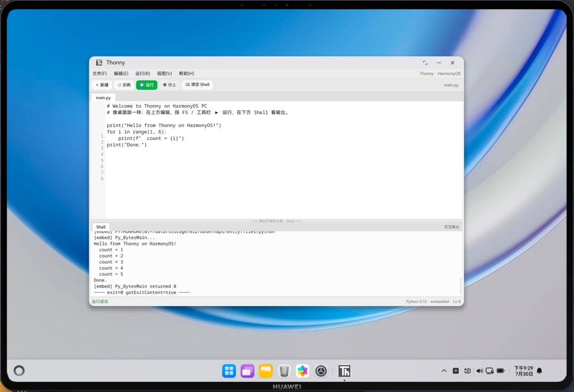Clear output with 清空 Shell button
Screen dimensions: 574x392
[x=197, y=84]
